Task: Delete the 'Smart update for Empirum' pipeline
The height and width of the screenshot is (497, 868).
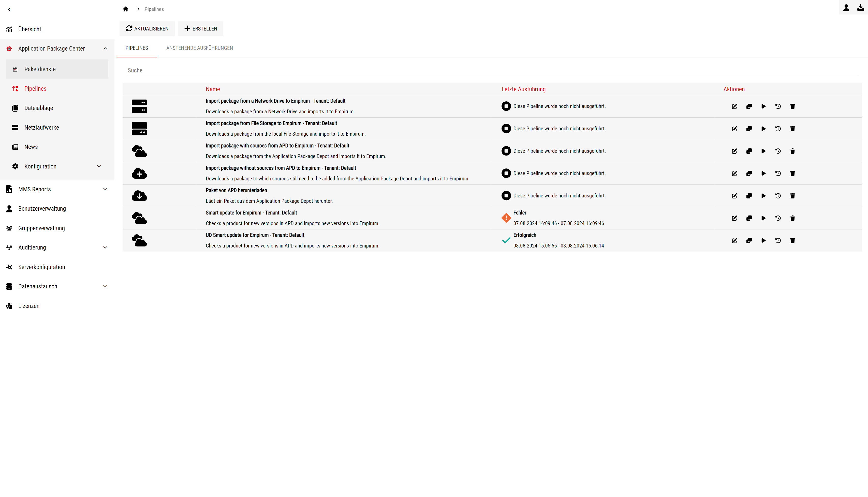Action: pyautogui.click(x=792, y=218)
